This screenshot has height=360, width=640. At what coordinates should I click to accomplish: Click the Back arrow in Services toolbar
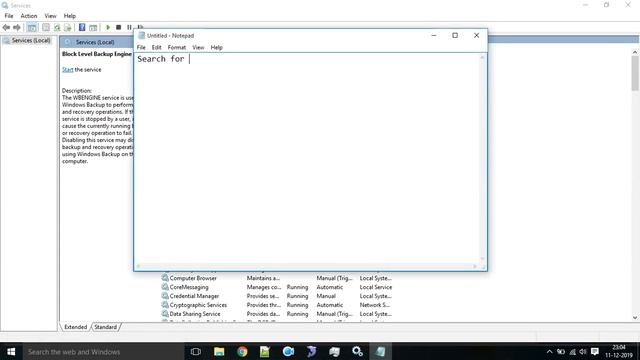(6, 27)
